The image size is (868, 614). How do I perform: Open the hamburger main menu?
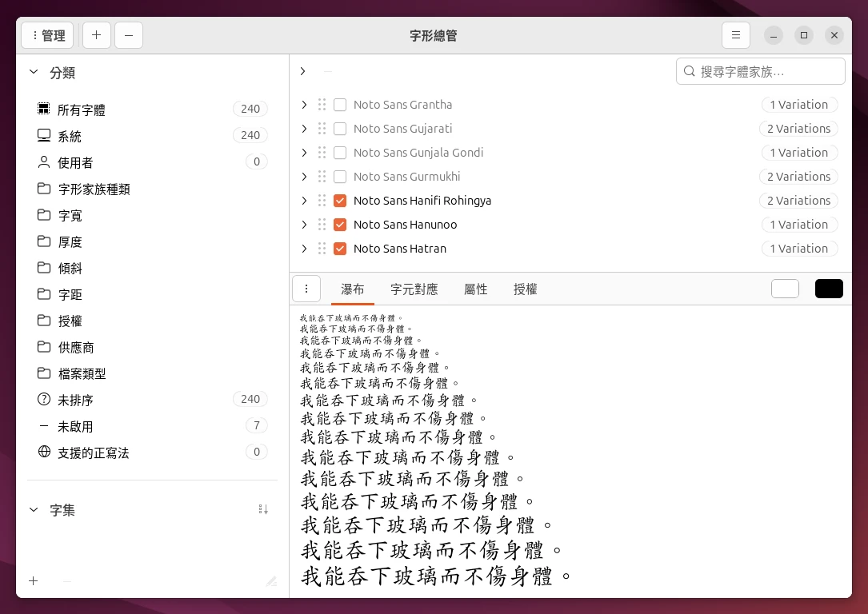[736, 35]
